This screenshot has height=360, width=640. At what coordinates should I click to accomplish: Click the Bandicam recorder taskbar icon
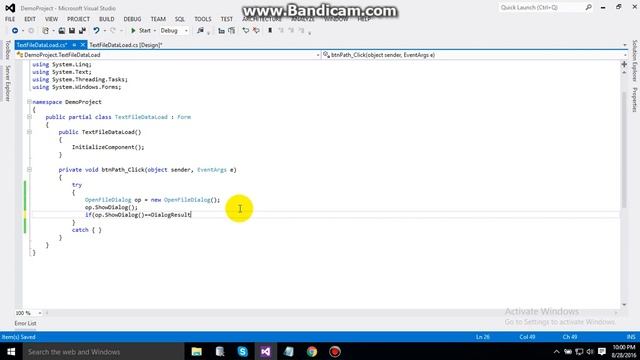pyautogui.click(x=335, y=351)
